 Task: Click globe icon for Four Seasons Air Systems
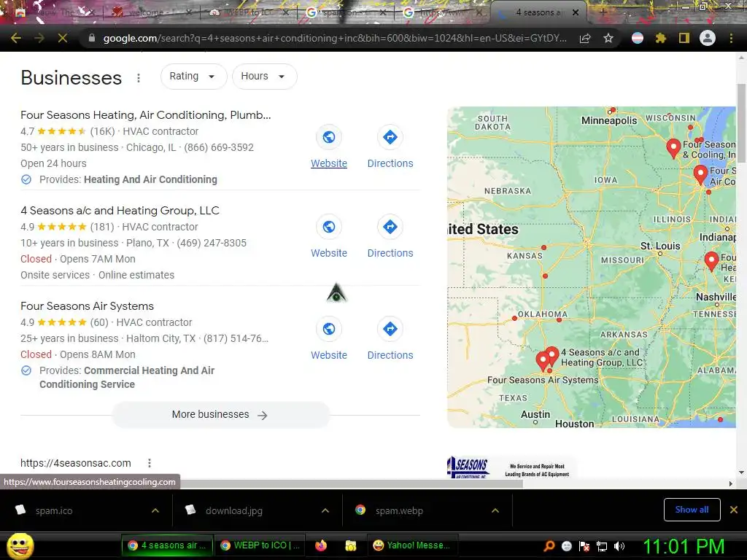pos(329,329)
